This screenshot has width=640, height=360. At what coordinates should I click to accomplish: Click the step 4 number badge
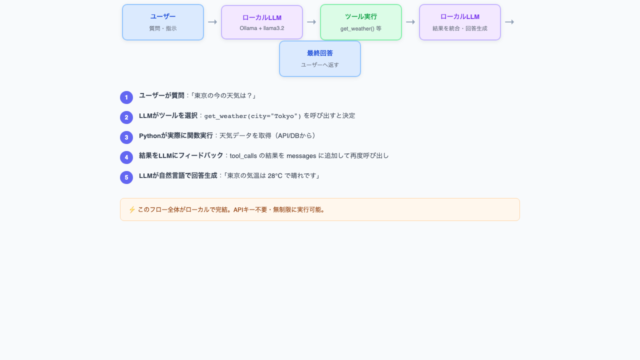(127, 158)
